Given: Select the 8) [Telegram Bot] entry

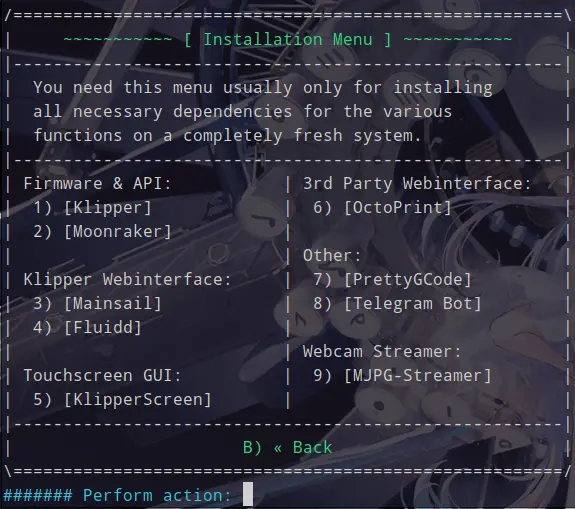Looking at the screenshot, I should 397,304.
